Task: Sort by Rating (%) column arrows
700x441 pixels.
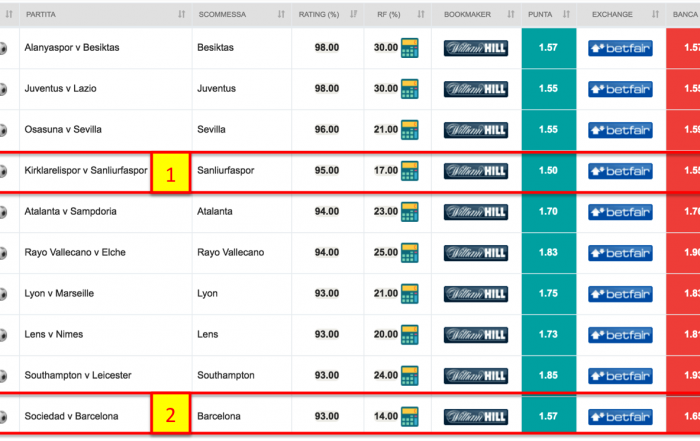Action: pos(353,14)
